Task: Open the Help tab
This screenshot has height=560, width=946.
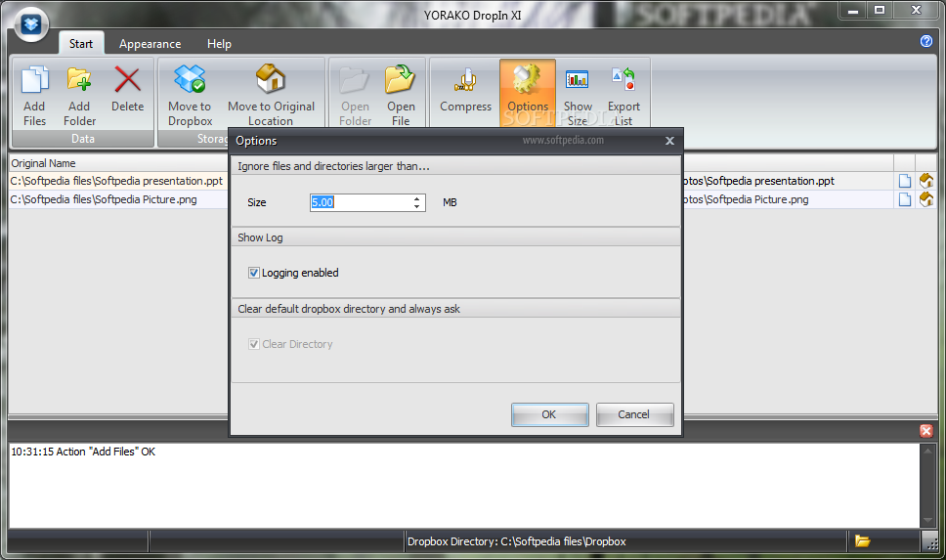Action: click(x=219, y=43)
